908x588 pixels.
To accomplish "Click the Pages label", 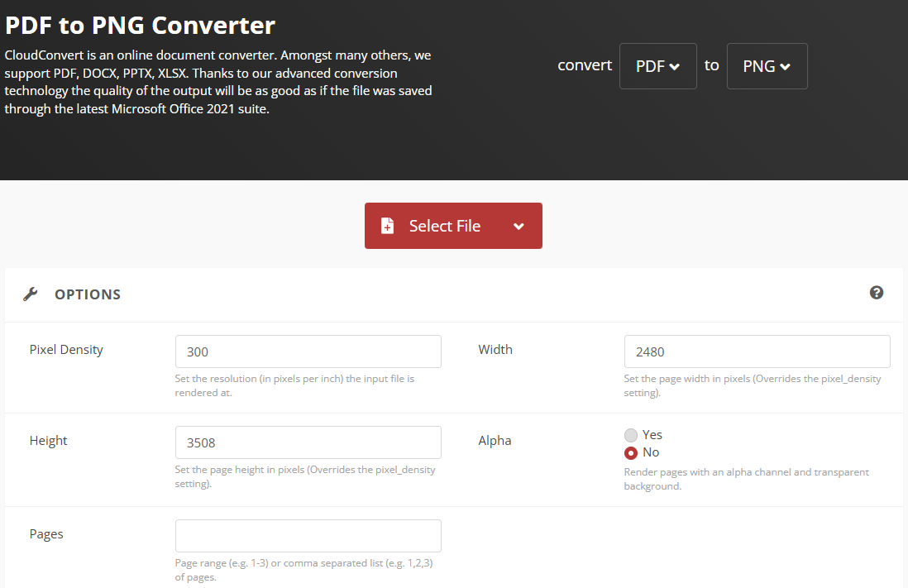I will 46,534.
